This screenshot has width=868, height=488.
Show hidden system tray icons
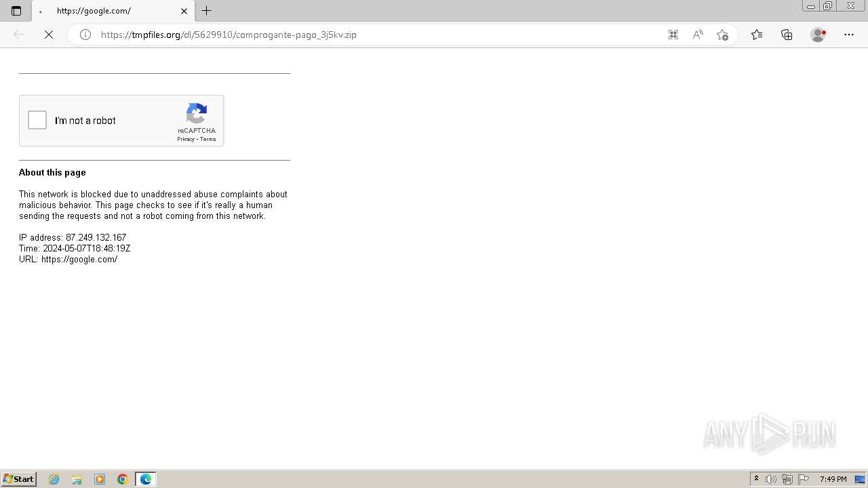click(x=757, y=479)
